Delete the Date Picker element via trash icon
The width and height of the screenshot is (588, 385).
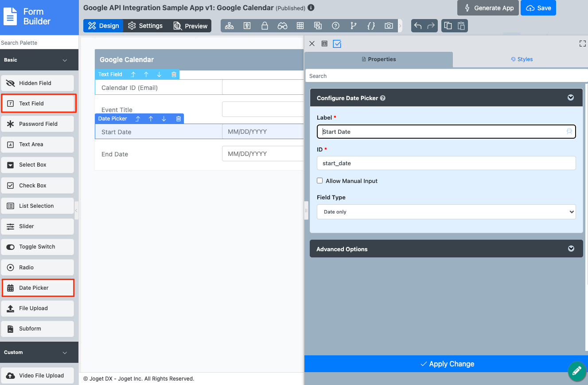click(179, 119)
